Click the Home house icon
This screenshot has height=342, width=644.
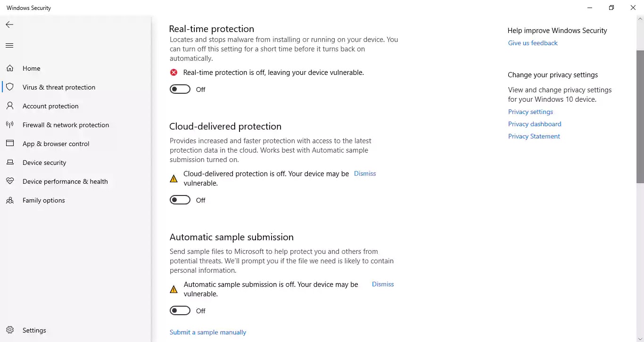[x=9, y=68]
